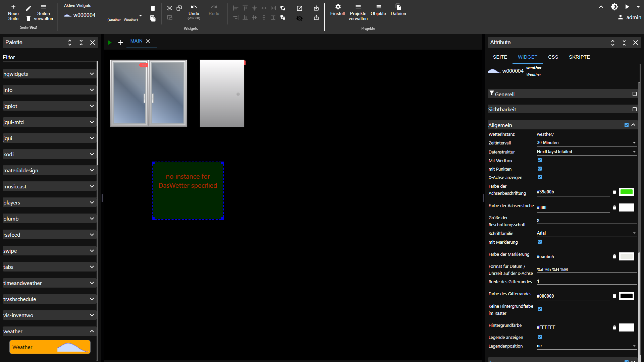
Task: Expand all Palette groups
Action: tap(70, 43)
